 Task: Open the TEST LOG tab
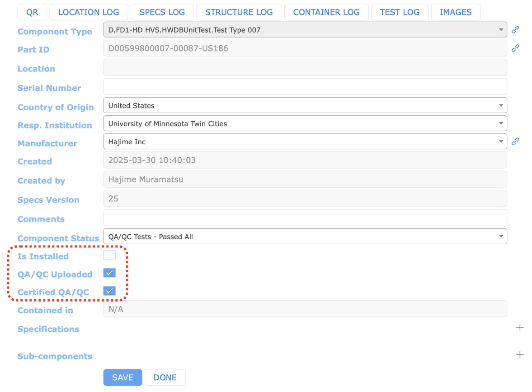click(x=400, y=12)
